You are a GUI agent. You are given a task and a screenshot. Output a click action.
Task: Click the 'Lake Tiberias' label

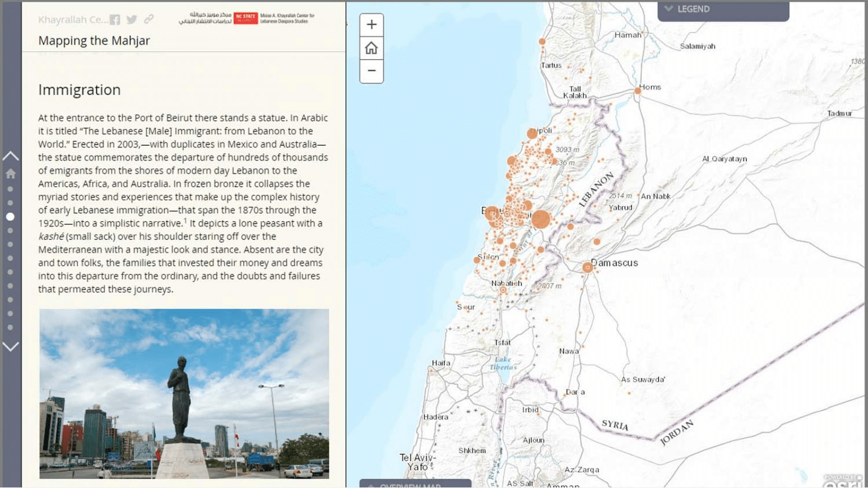(503, 363)
